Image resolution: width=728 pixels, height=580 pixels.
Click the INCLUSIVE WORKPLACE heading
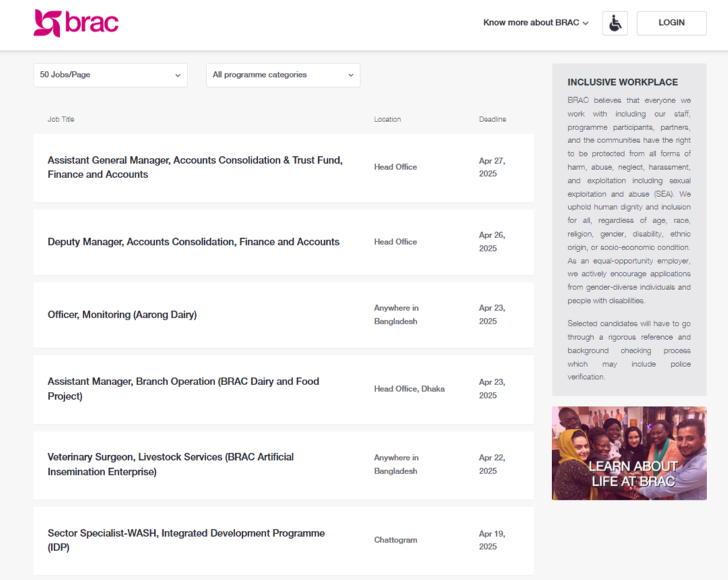(x=622, y=82)
